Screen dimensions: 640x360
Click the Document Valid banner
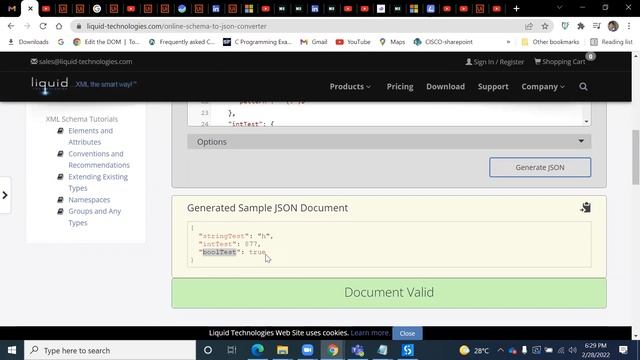389,293
